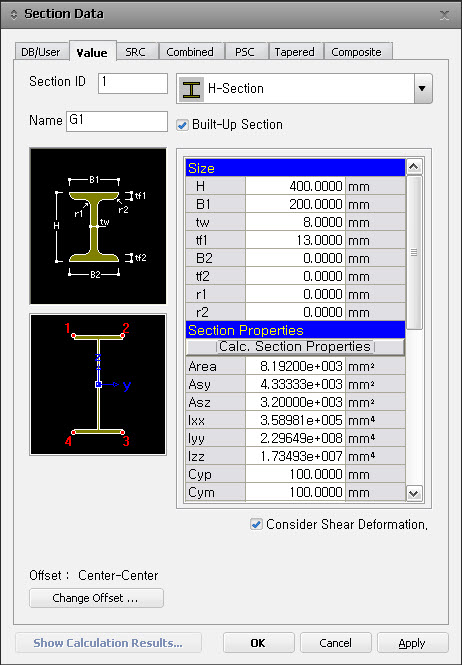Click the Name input field
The width and height of the screenshot is (462, 665).
pyautogui.click(x=117, y=121)
